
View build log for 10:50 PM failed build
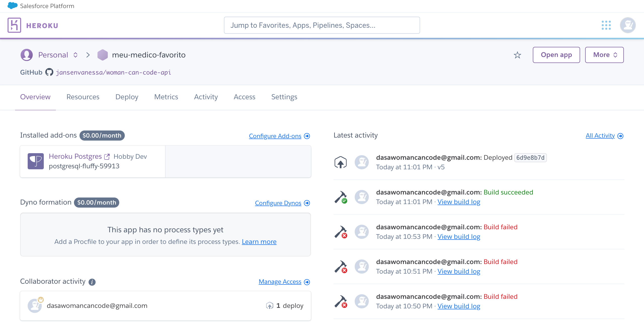[x=459, y=306]
